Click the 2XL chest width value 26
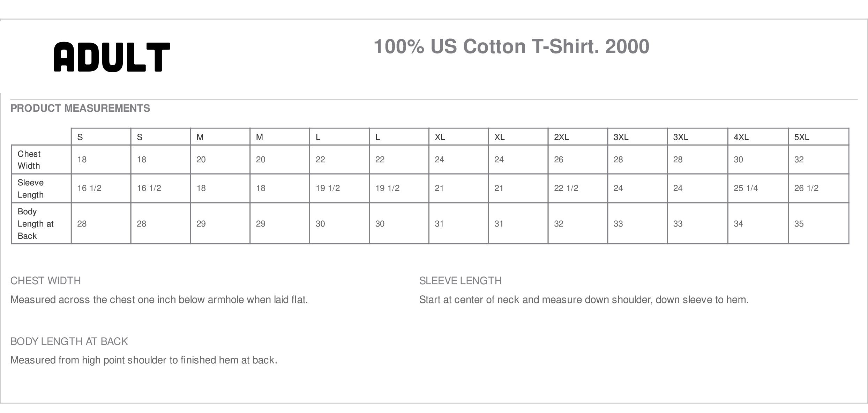The image size is (868, 413). pos(559,160)
